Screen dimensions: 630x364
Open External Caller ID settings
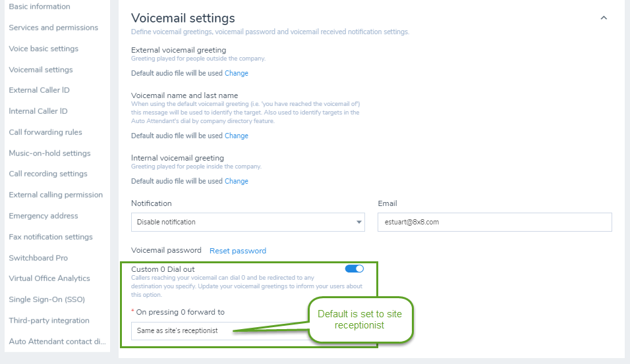click(39, 90)
